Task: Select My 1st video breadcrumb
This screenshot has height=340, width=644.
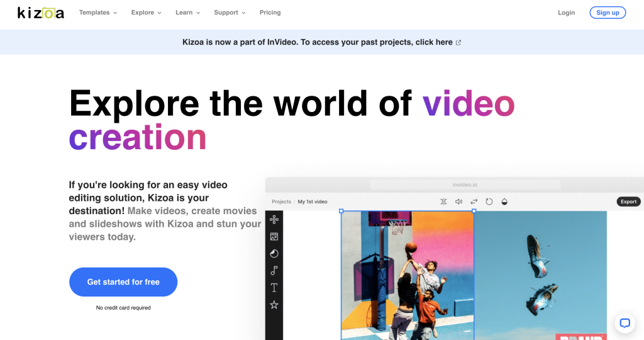Action: pos(313,202)
